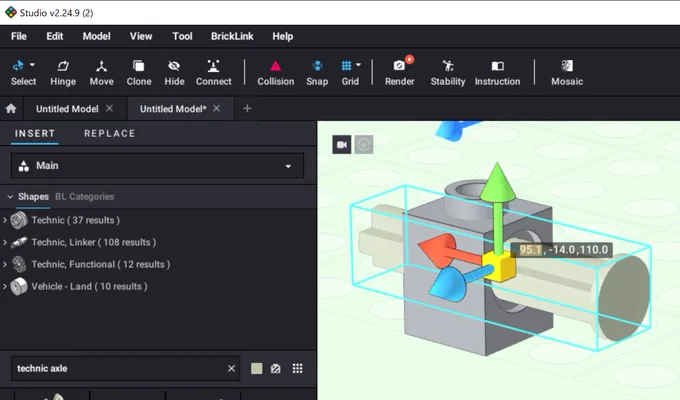Switch to the INSERT panel tab
Viewport: 680px width, 400px height.
35,134
